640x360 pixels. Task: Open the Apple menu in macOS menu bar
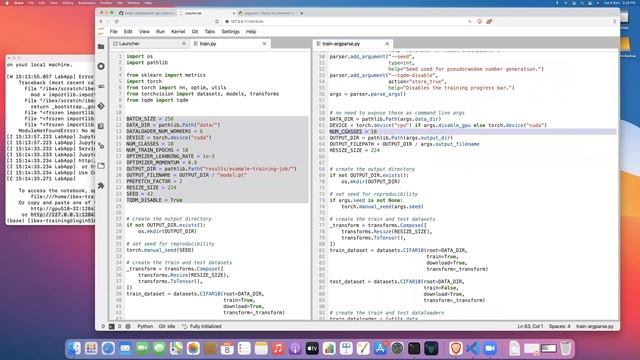(7, 3)
